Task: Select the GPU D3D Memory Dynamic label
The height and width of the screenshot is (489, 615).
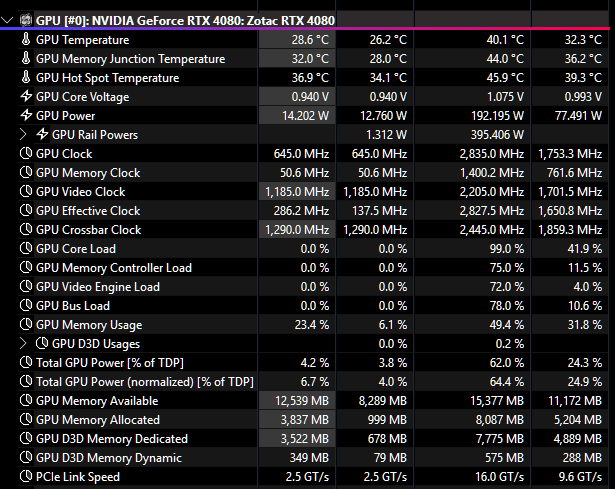Action: (x=109, y=458)
